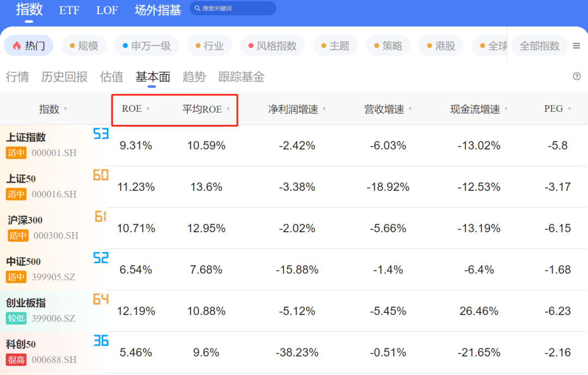This screenshot has height=375, width=588.
Task: Click the 适中 tag under 上证指数
Action: coord(16,153)
